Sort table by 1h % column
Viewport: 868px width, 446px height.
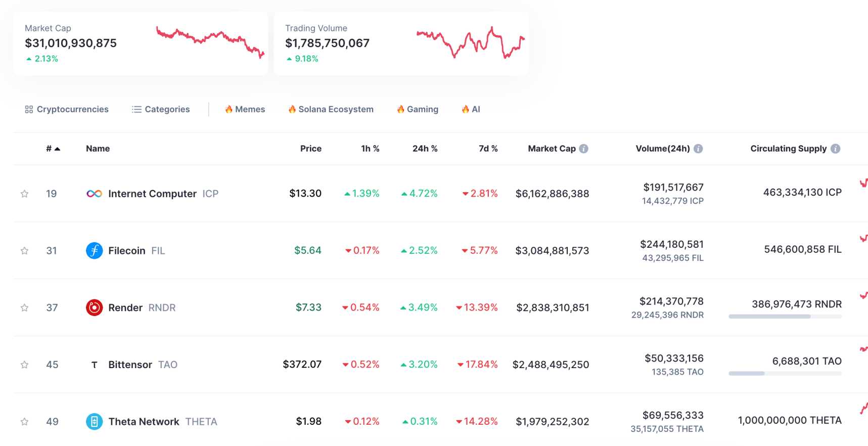pos(370,149)
